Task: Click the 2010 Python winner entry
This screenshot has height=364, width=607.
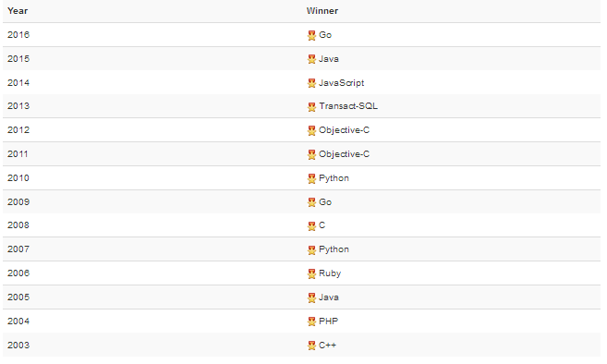Action: coord(334,178)
